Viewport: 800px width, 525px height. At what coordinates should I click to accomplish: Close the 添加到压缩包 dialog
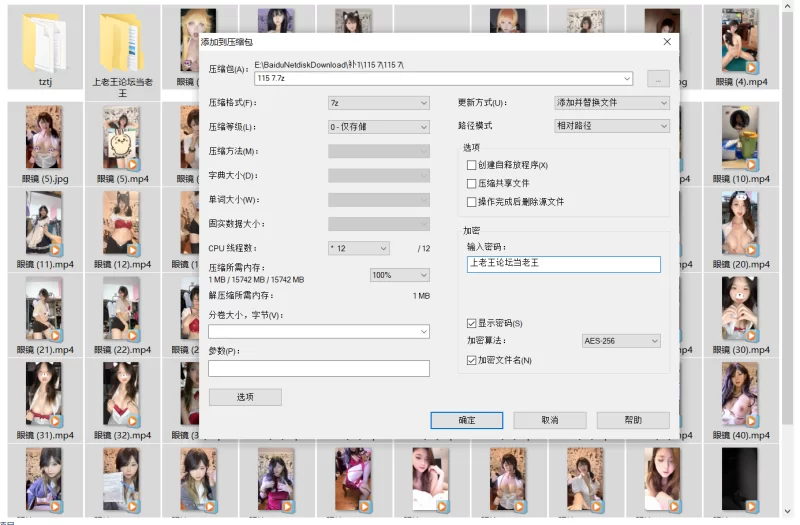click(x=667, y=42)
